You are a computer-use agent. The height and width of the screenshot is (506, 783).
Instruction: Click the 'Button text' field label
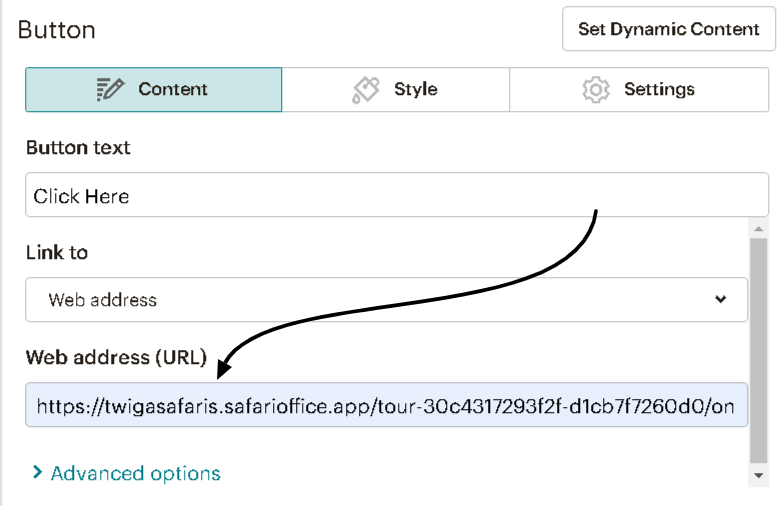point(78,148)
